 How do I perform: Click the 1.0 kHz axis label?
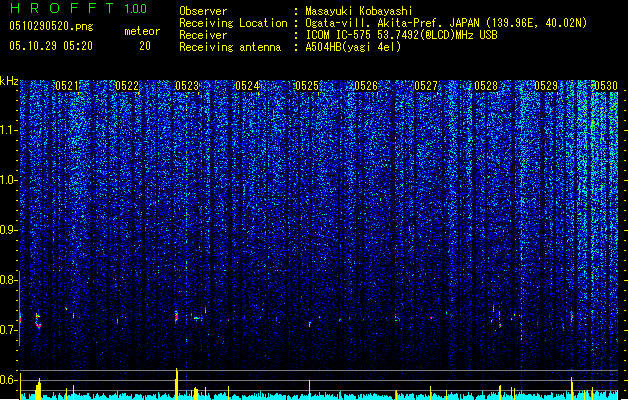(x=8, y=180)
